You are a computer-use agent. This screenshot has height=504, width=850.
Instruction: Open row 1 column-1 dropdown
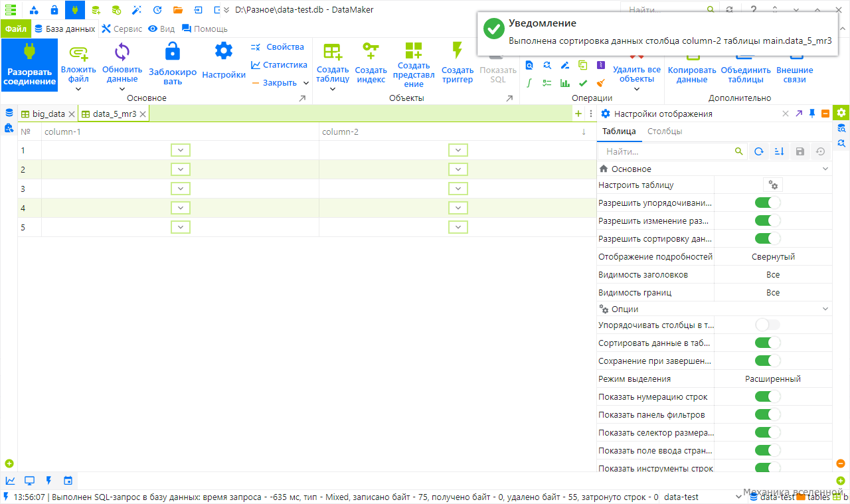(181, 150)
